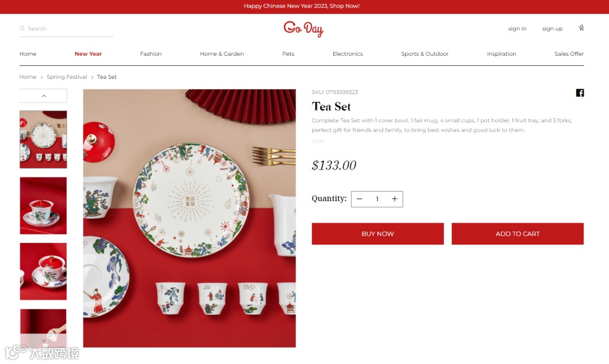Share product via Facebook icon

click(x=580, y=93)
